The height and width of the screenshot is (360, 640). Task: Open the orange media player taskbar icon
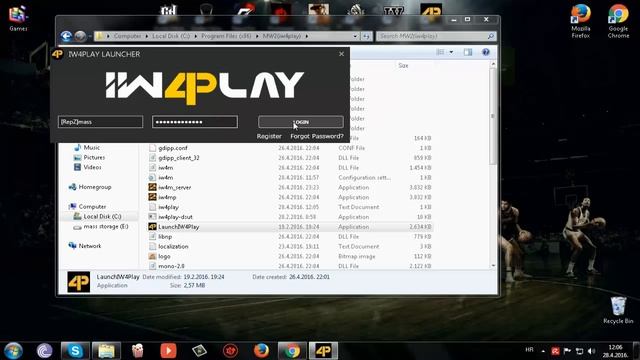[168, 351]
